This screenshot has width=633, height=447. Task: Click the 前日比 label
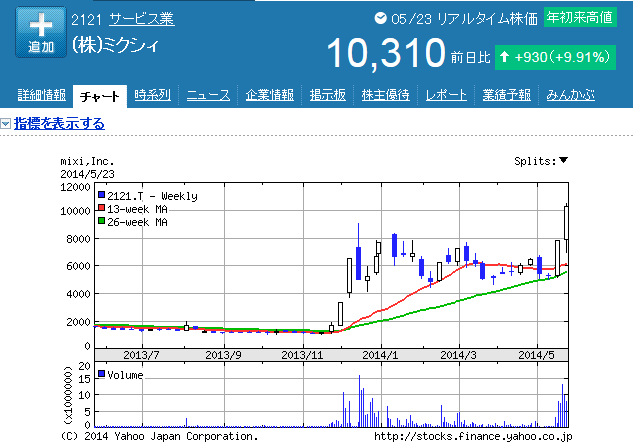point(470,57)
